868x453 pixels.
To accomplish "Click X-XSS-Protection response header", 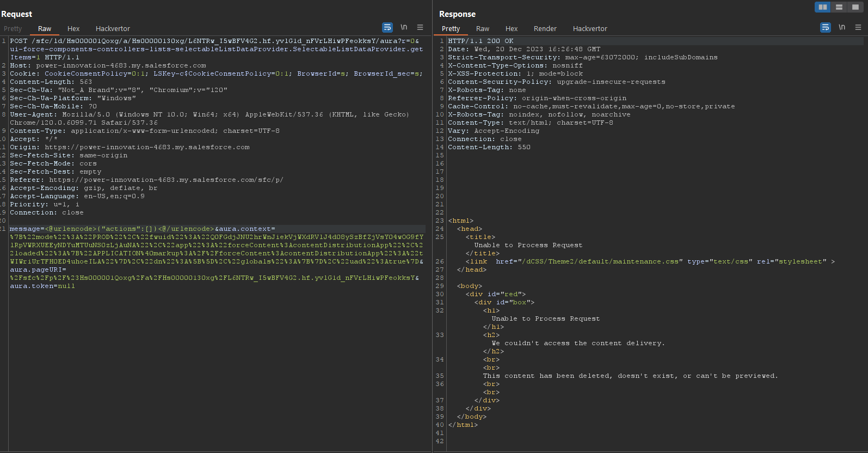I will (x=515, y=74).
